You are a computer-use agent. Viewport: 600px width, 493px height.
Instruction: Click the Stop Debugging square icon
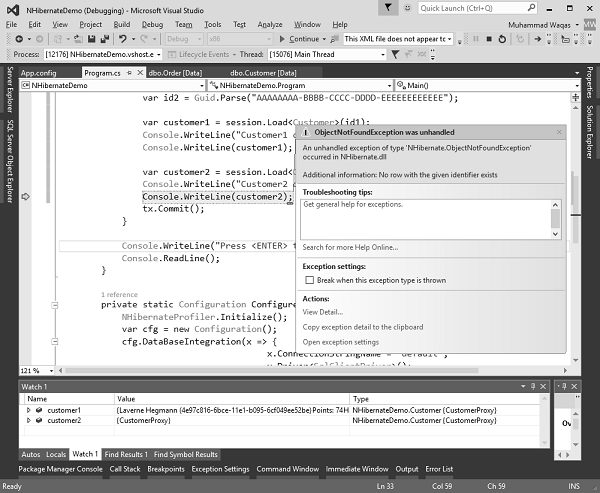click(x=489, y=39)
